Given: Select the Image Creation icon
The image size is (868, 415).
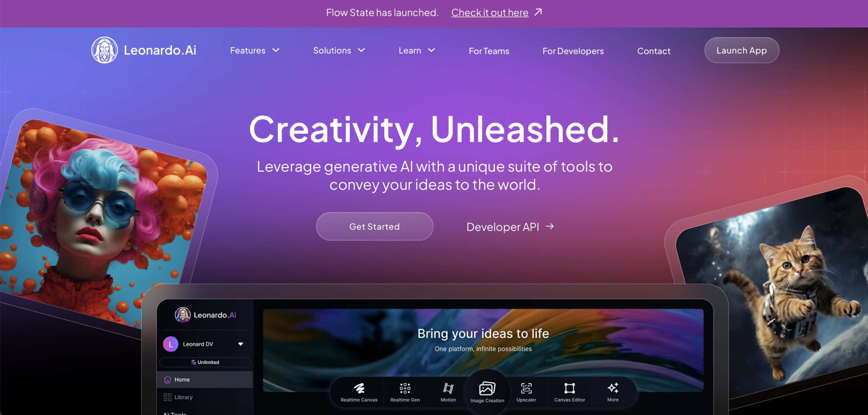Looking at the screenshot, I should coord(487,389).
